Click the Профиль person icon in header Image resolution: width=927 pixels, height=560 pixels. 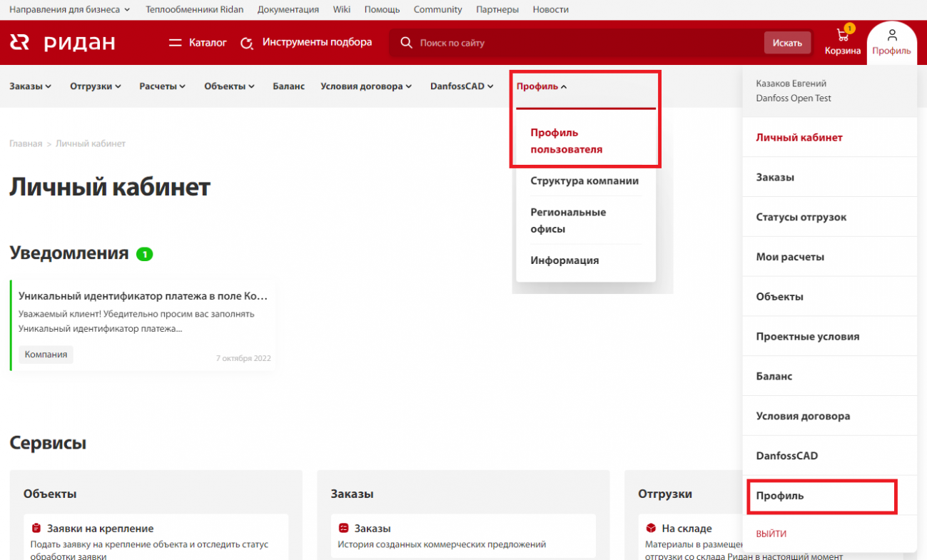(x=891, y=34)
